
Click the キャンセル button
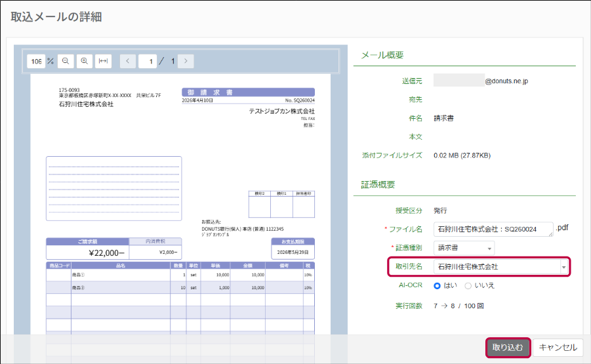pyautogui.click(x=558, y=348)
